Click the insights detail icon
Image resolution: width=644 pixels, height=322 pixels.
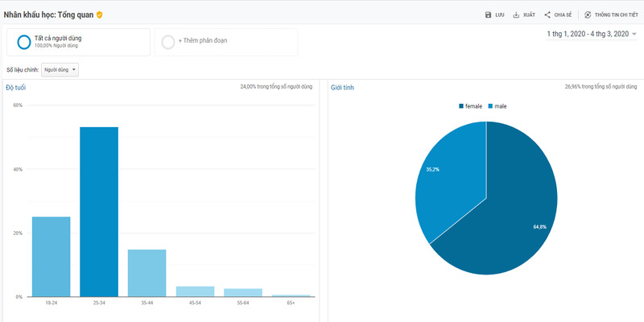point(588,14)
